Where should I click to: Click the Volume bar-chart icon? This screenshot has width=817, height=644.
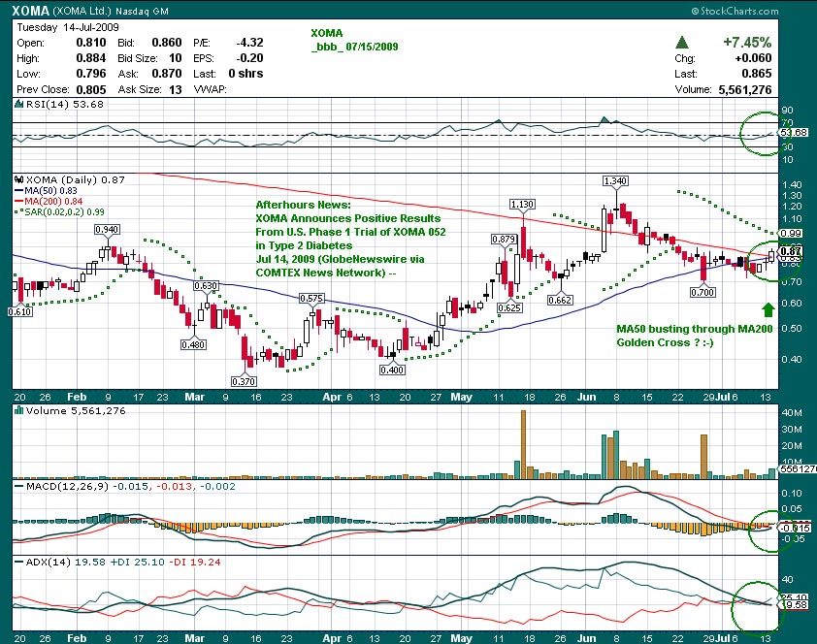[19, 410]
